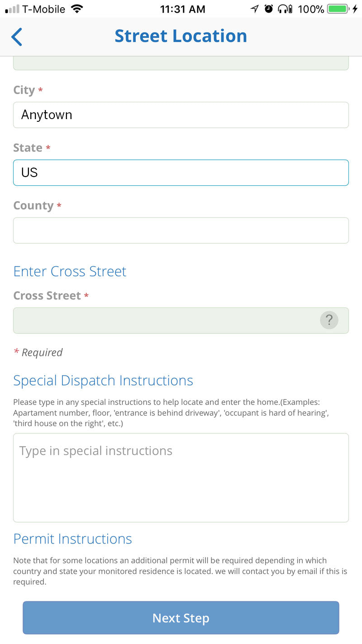Click the State field containing US
362x644 pixels.
(x=181, y=173)
